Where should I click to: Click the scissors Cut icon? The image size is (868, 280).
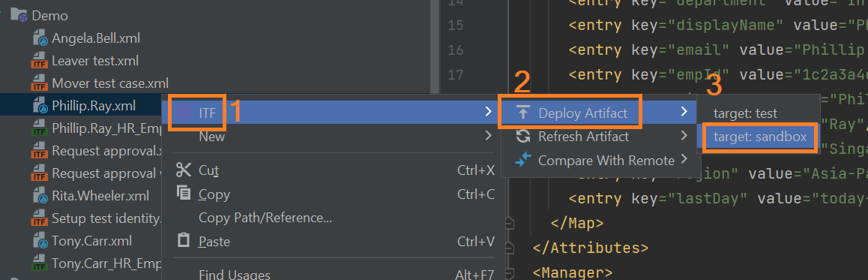click(x=183, y=170)
